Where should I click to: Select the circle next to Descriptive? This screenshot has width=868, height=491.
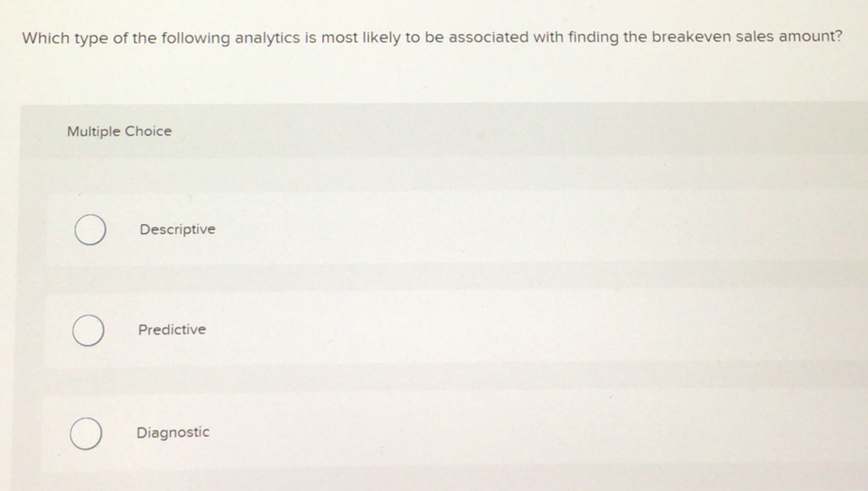(90, 230)
